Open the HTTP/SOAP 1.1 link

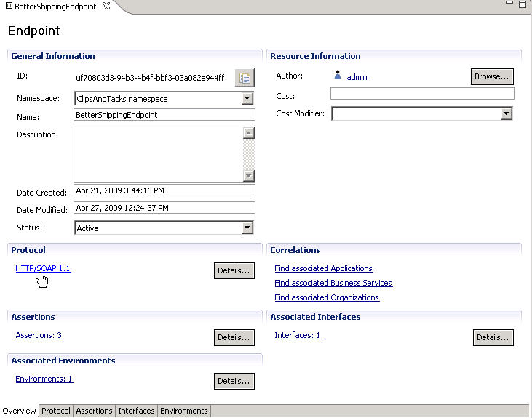43,268
